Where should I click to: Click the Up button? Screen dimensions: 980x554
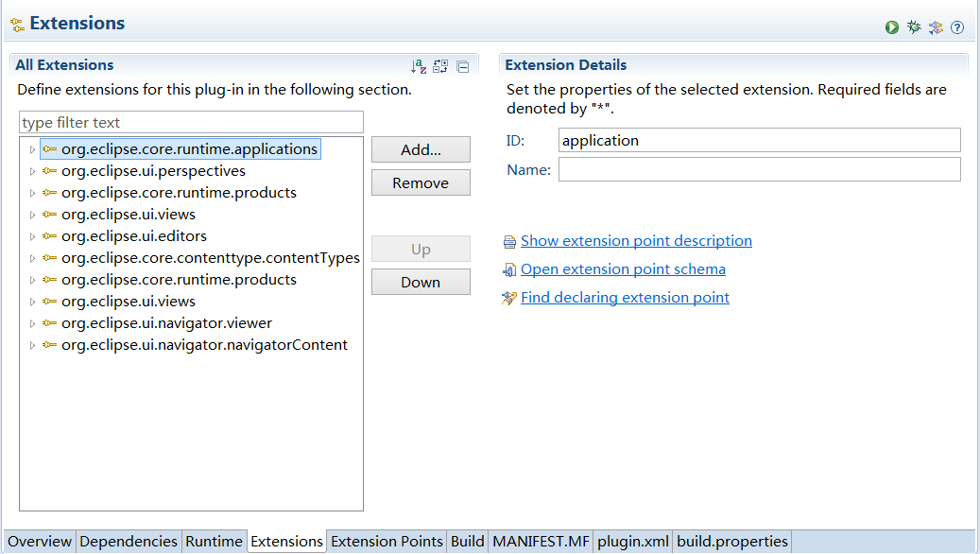(421, 249)
